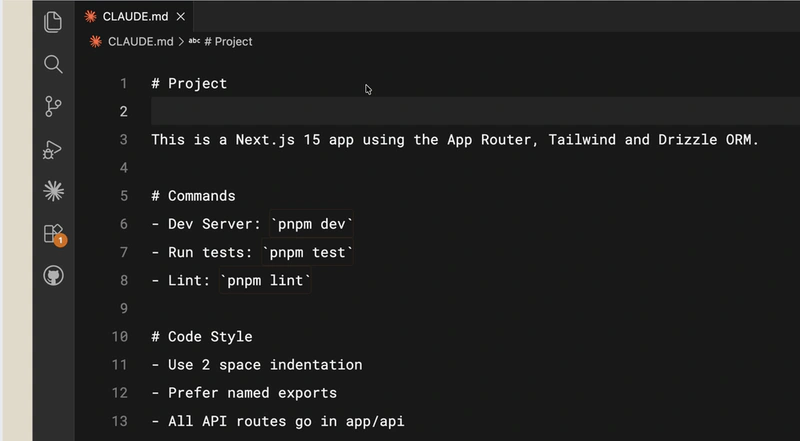Select the CLAUDE.md editor tab
This screenshot has width=800, height=441.
[135, 16]
